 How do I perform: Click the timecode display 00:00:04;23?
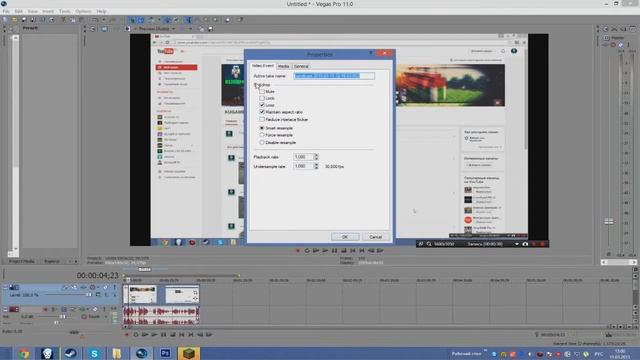click(98, 276)
